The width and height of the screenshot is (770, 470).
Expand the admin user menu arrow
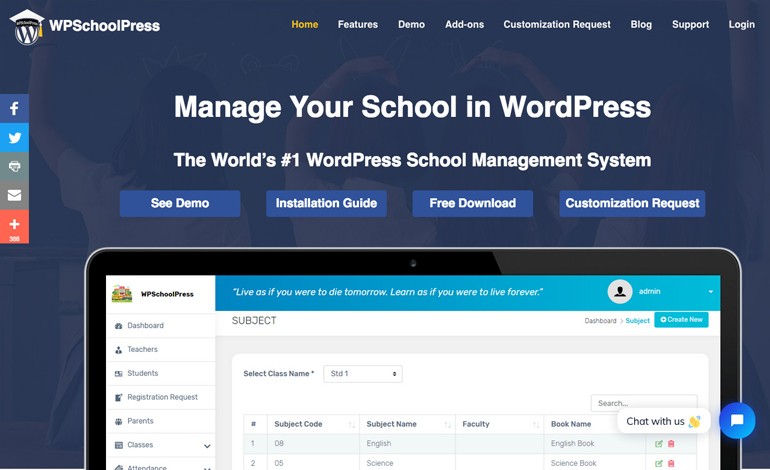click(x=711, y=292)
